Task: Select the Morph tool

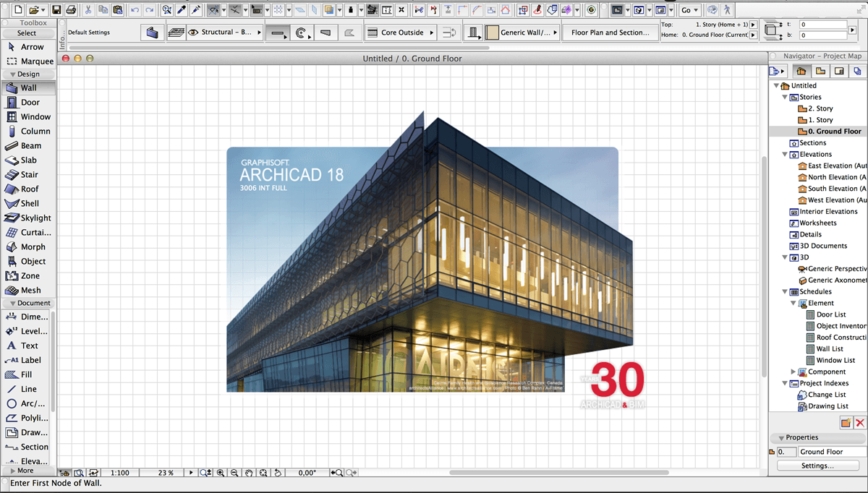Action: (27, 246)
